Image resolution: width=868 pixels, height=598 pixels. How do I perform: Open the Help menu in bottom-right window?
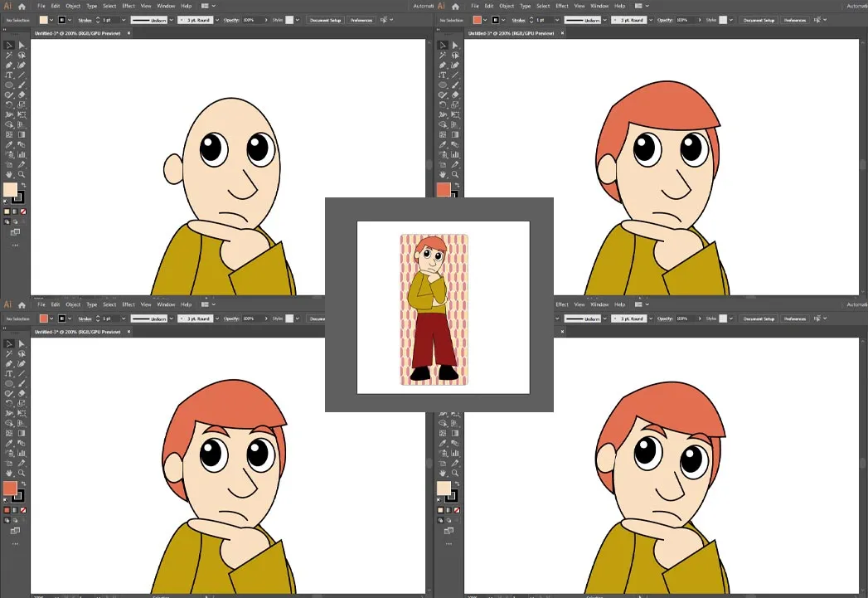619,304
